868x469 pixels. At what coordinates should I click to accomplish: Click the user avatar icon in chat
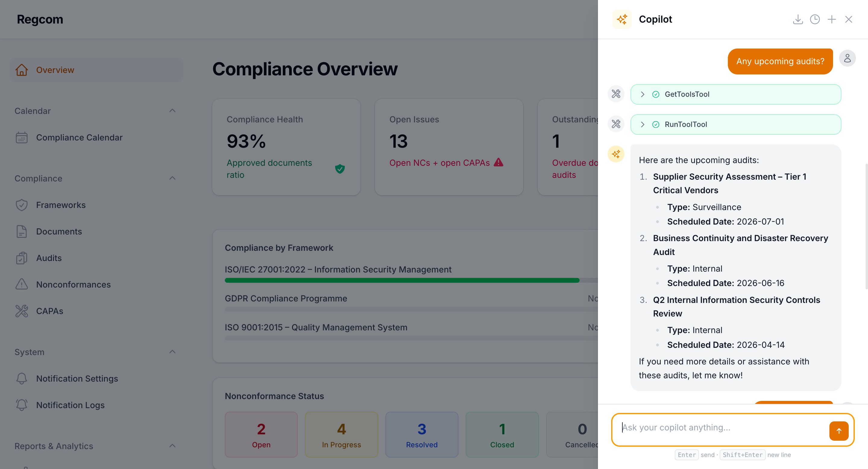[847, 58]
